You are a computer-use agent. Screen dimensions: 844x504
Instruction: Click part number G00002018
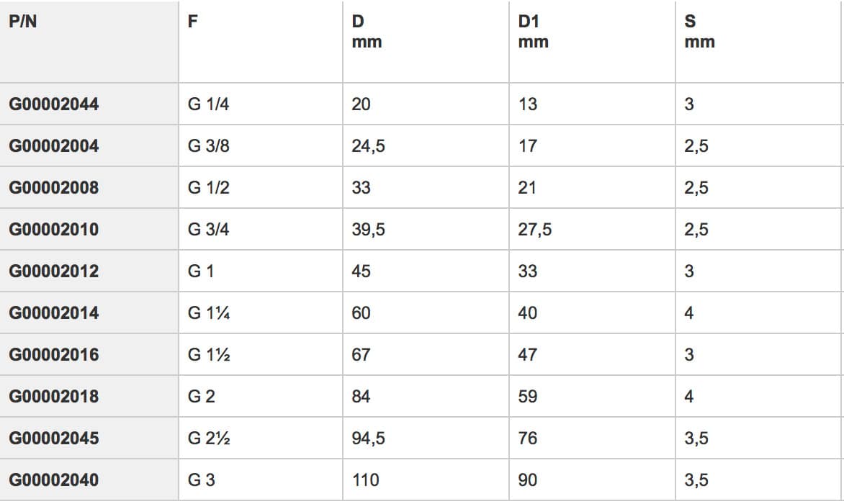pyautogui.click(x=54, y=397)
